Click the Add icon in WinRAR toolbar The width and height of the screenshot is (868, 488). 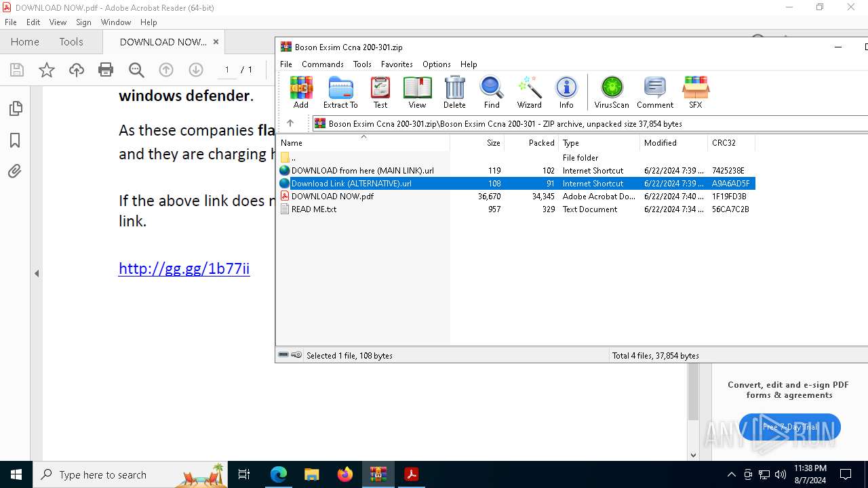pos(301,92)
